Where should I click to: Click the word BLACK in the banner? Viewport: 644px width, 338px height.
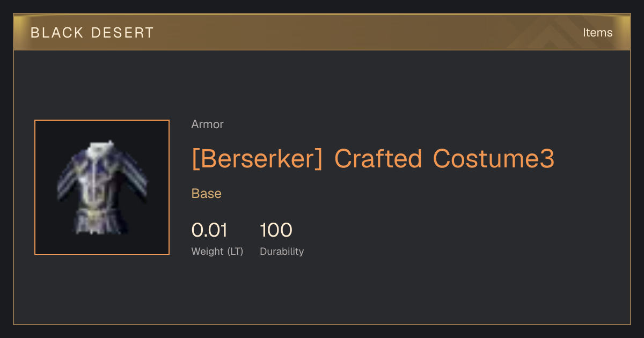56,33
